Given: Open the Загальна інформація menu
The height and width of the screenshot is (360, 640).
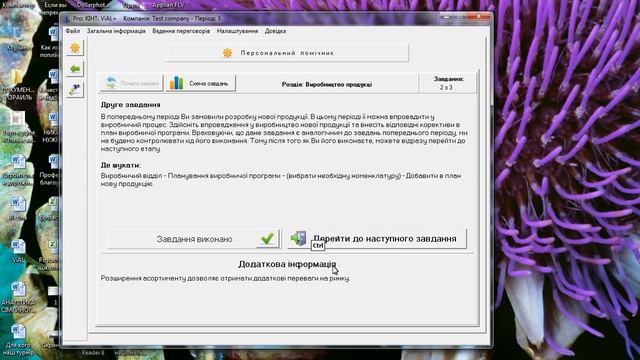Looking at the screenshot, I should (116, 31).
